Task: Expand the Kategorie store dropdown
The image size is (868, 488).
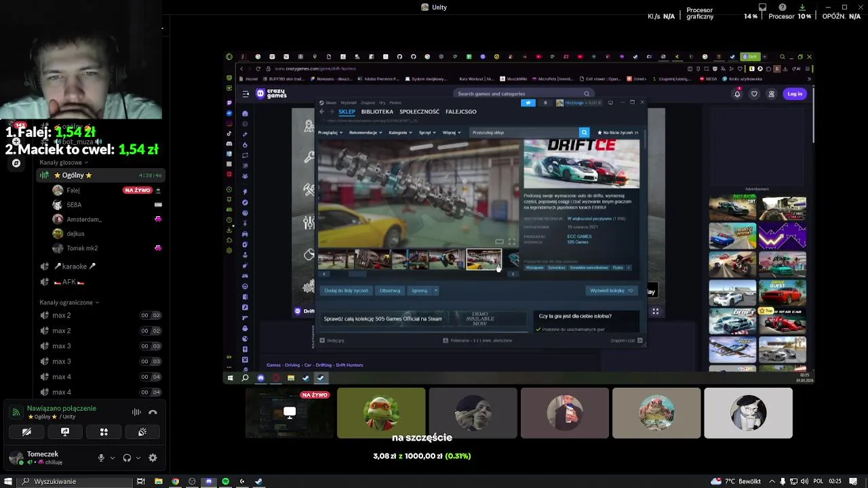Action: (x=400, y=133)
